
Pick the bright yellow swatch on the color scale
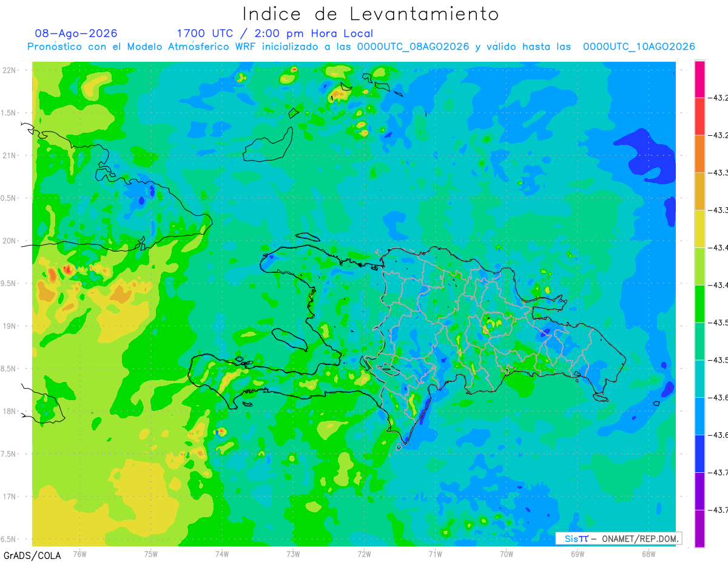pos(699,228)
